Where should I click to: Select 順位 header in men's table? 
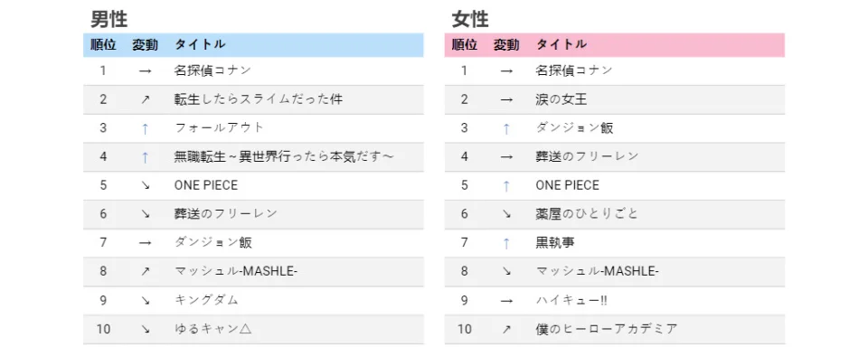(x=103, y=45)
